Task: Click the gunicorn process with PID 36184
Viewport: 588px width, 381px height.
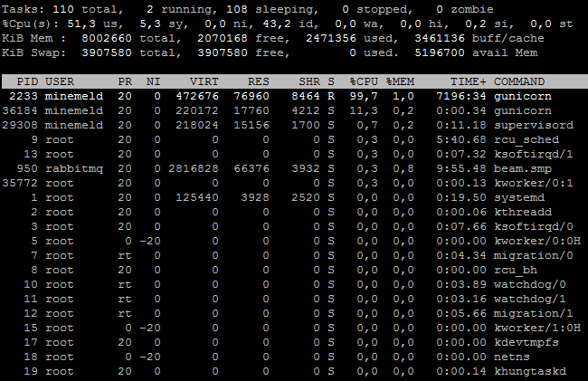Action: click(294, 110)
